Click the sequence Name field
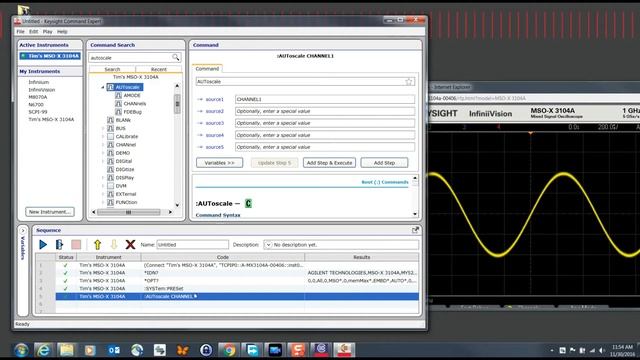This screenshot has width=640, height=360. [x=193, y=245]
